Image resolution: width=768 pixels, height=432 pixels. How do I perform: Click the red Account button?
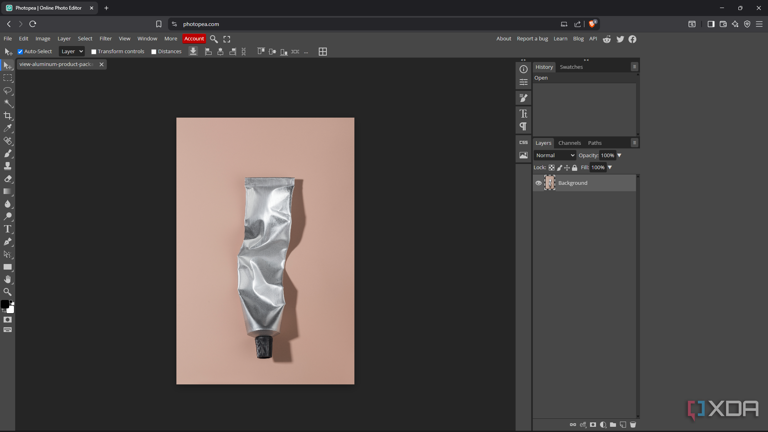[x=194, y=39]
